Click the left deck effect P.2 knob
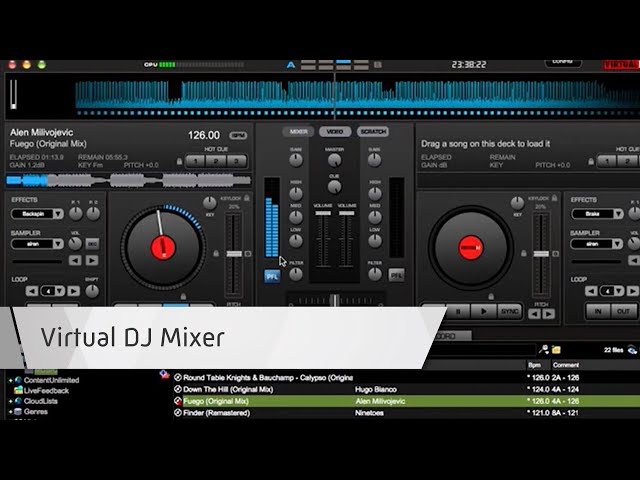 pyautogui.click(x=93, y=213)
